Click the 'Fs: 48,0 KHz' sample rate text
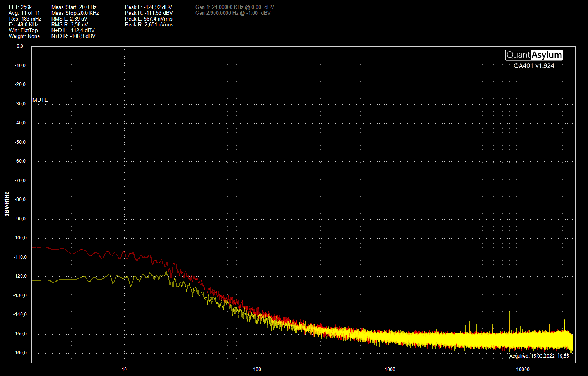The width and height of the screenshot is (588, 376). 24,24
